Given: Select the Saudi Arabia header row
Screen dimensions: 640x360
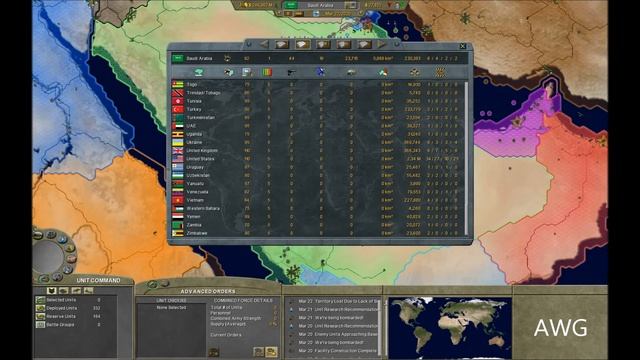Looking at the screenshot, I should click(x=319, y=58).
